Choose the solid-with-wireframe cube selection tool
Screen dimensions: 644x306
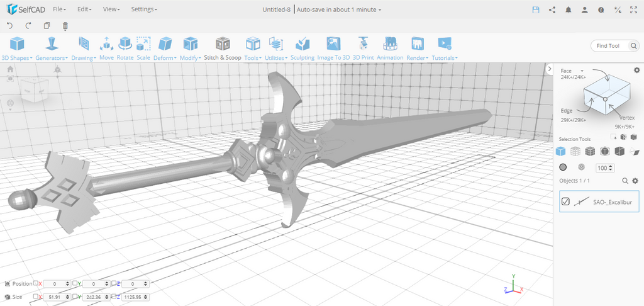click(590, 151)
